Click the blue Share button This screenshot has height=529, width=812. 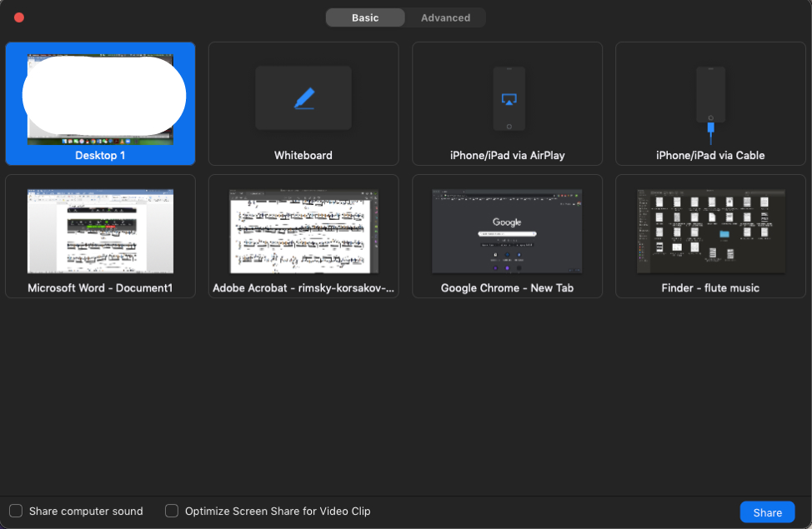point(767,512)
